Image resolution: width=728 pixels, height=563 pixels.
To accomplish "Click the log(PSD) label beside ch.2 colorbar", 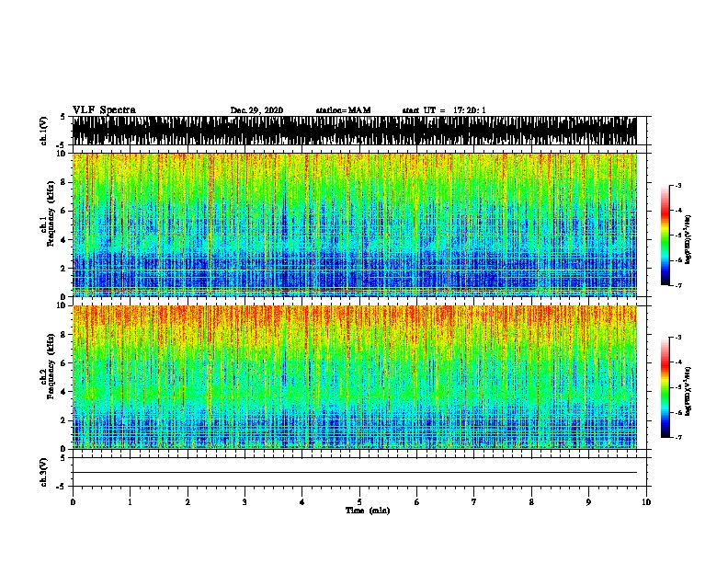I will [688, 391].
